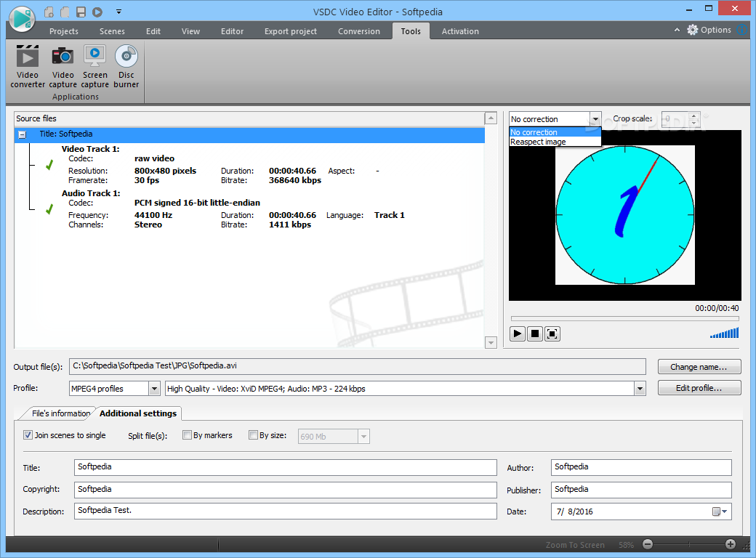Adjust the preview volume bars
This screenshot has height=558, width=756.
point(724,333)
